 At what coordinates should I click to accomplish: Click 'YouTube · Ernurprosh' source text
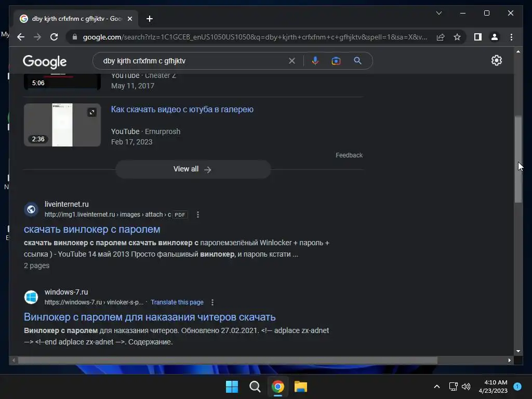pyautogui.click(x=145, y=131)
